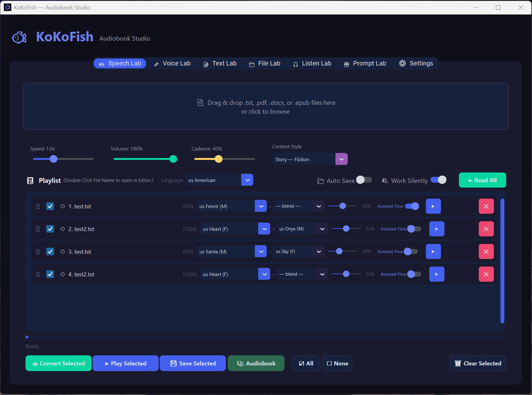Open the us Heart (F) dropdown for 2. test2.txt
This screenshot has width=532, height=395.
[x=235, y=229]
